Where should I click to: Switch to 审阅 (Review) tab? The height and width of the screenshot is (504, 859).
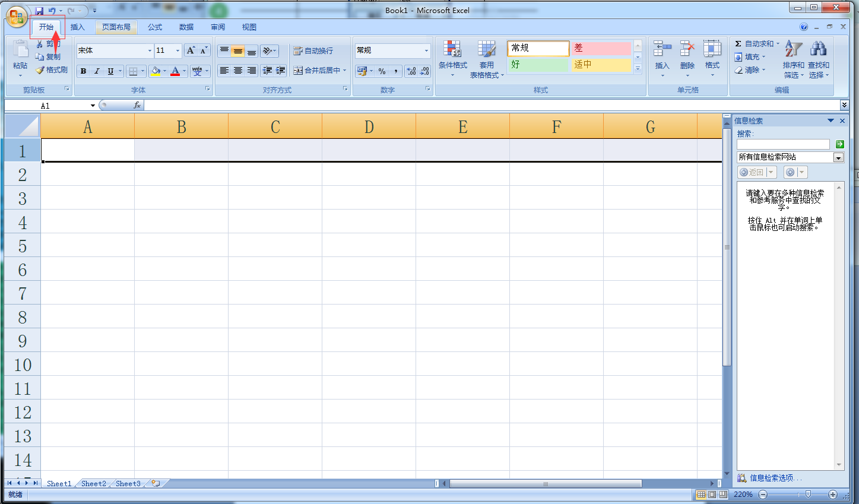click(218, 27)
